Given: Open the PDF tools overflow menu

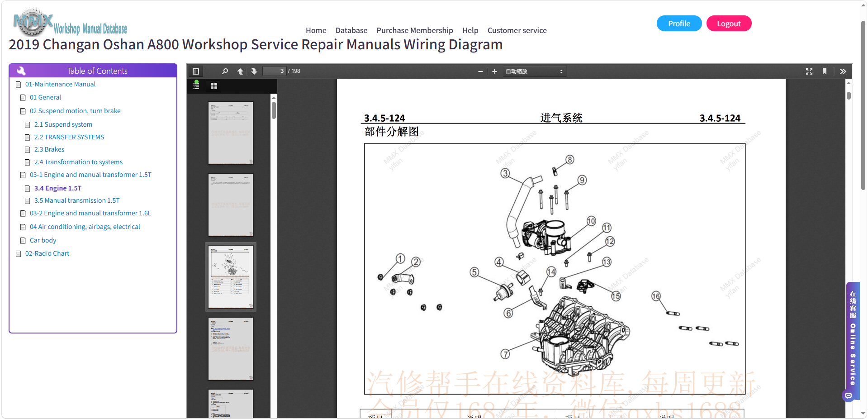Looking at the screenshot, I should 843,71.
